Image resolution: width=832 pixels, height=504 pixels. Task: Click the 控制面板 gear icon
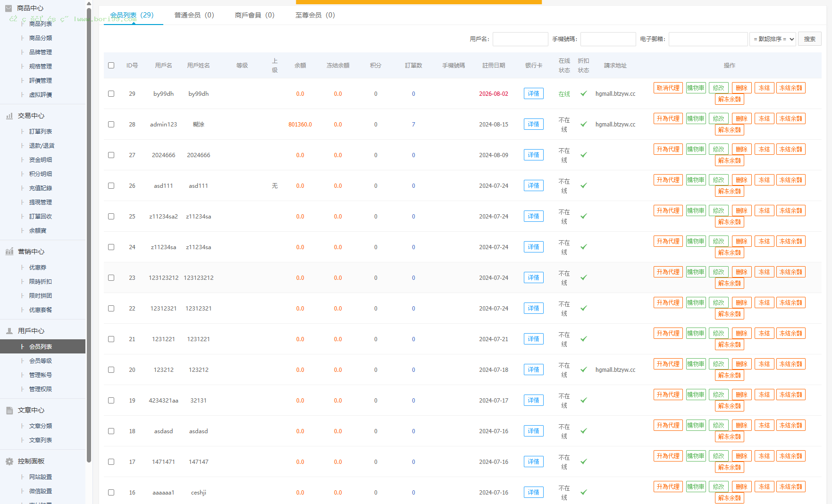tap(9, 461)
